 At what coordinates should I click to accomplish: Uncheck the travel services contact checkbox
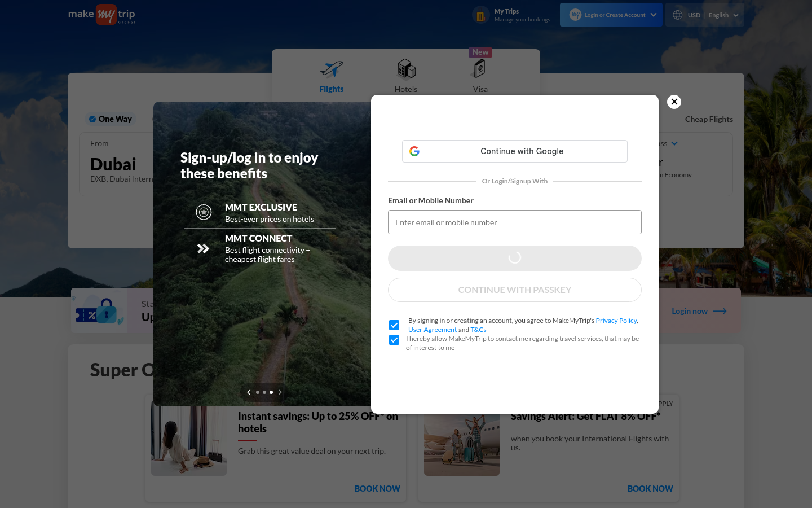tap(394, 340)
